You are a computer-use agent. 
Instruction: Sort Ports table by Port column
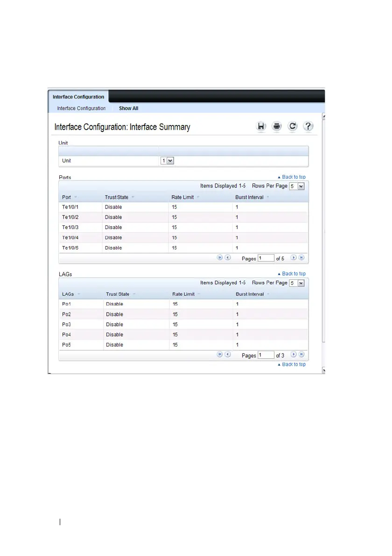pyautogui.click(x=76, y=197)
